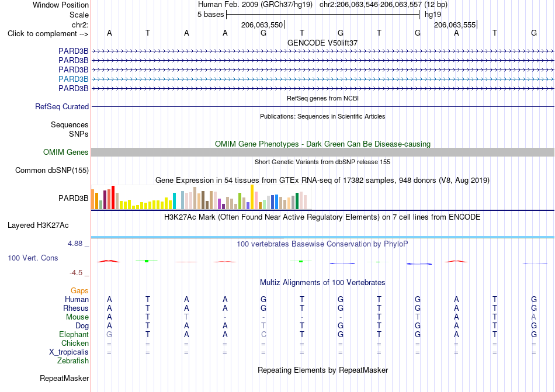The width and height of the screenshot is (555, 392).
Task: Click the hg19 label beside the scale bar
Action: (433, 15)
